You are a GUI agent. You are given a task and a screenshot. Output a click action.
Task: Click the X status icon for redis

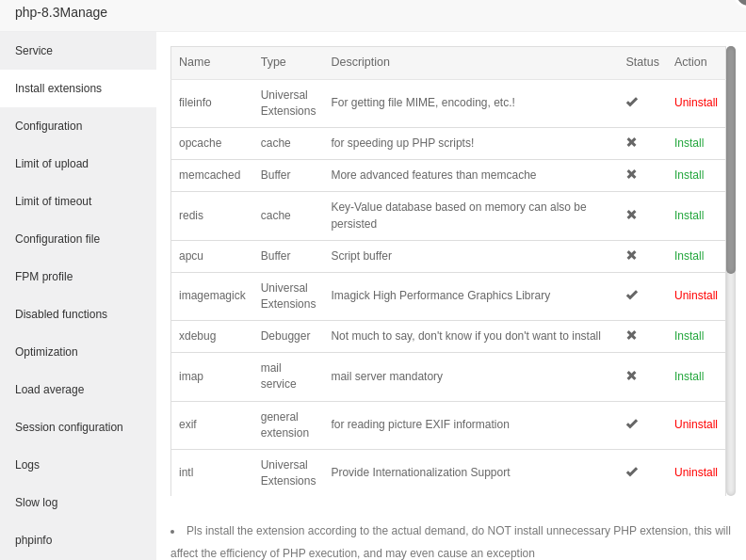click(632, 215)
